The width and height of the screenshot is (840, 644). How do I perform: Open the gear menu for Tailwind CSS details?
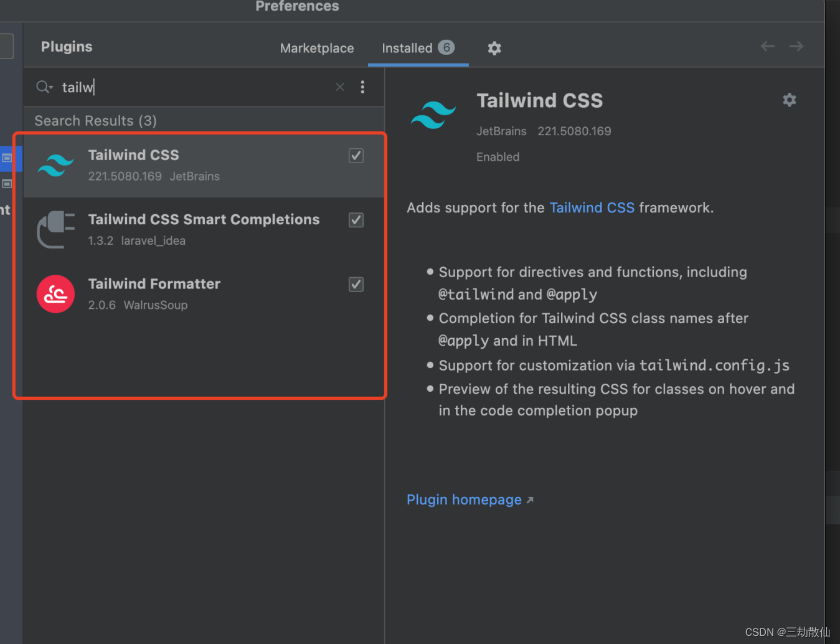(789, 100)
